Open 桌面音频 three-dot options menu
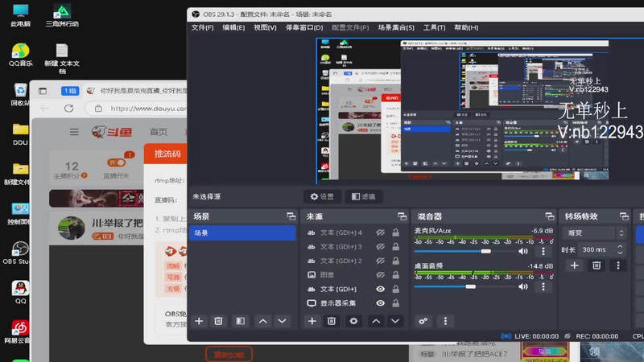The width and height of the screenshot is (644, 362). coord(543,286)
